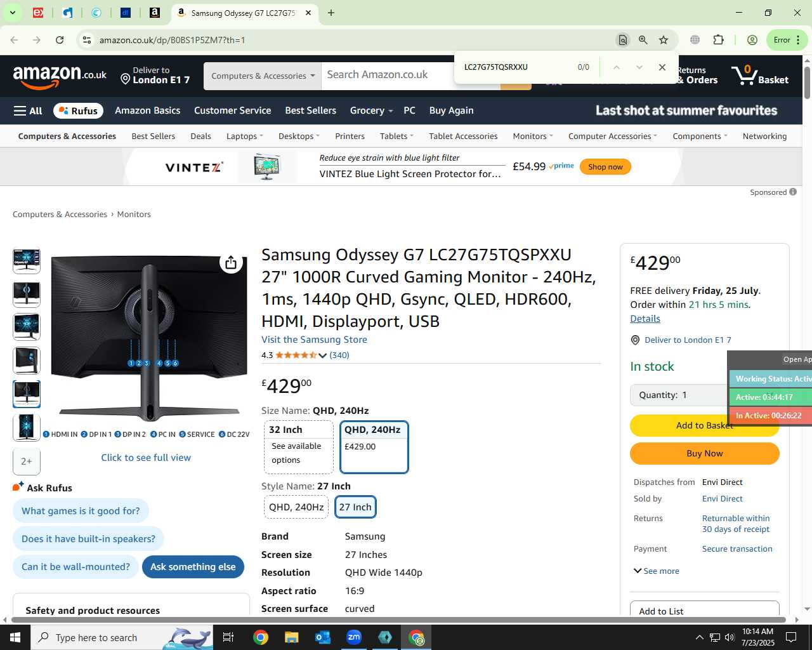
Task: Click the find-in-page icon in address bar
Action: pyautogui.click(x=623, y=40)
